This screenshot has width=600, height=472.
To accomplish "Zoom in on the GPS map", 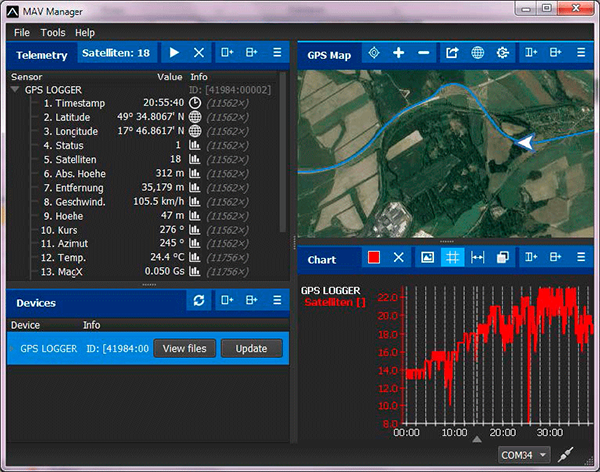I will click(x=399, y=53).
